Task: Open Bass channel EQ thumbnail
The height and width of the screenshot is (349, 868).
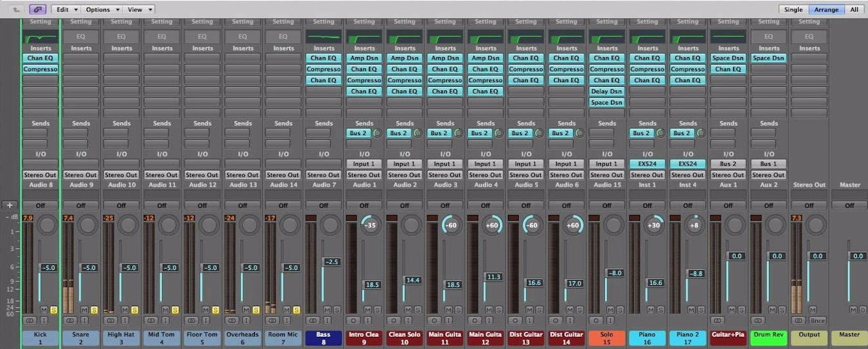Action: (x=323, y=37)
